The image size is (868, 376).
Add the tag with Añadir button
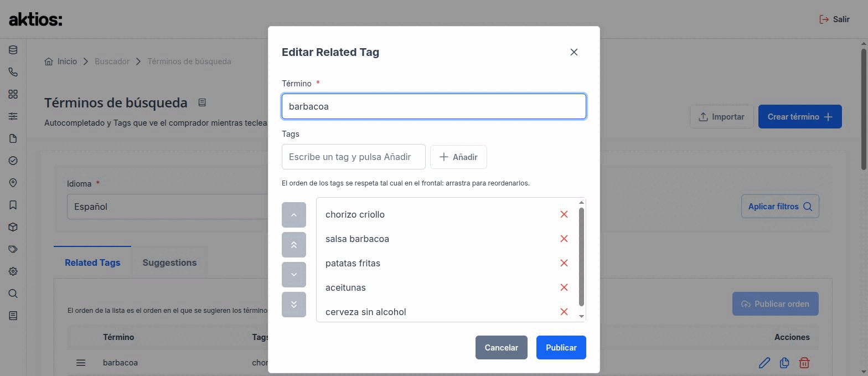[458, 157]
